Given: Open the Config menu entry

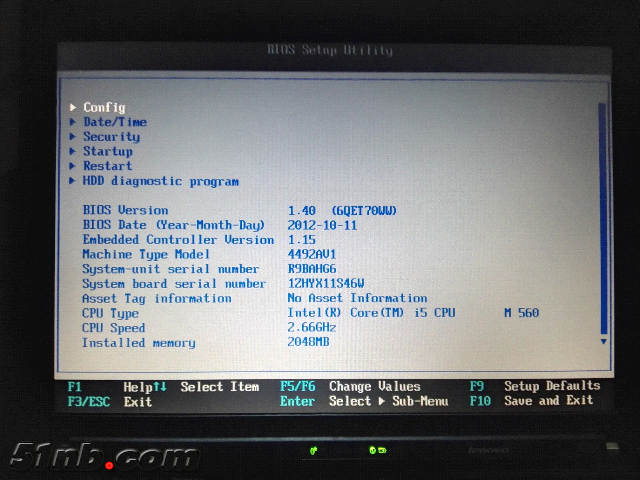Looking at the screenshot, I should click(104, 107).
